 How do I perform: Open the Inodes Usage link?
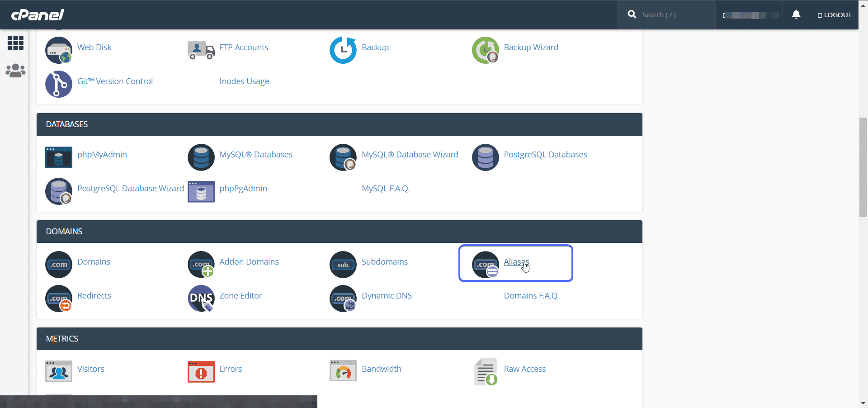pos(244,81)
